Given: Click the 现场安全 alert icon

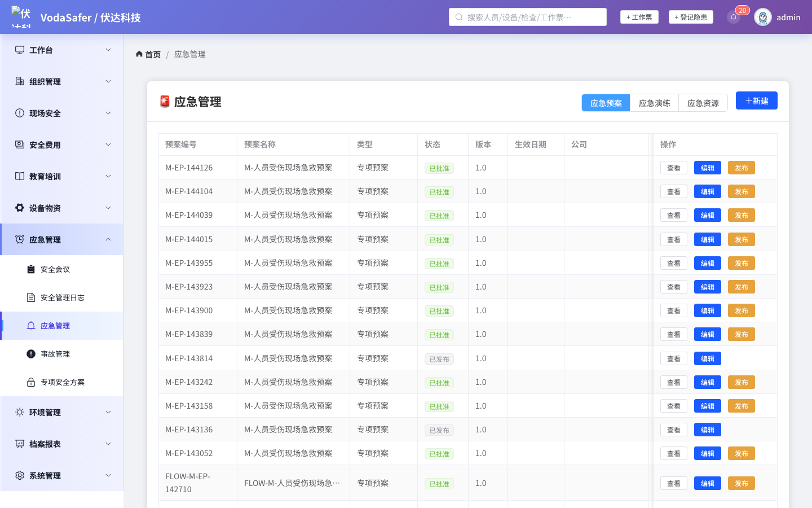Looking at the screenshot, I should [20, 113].
